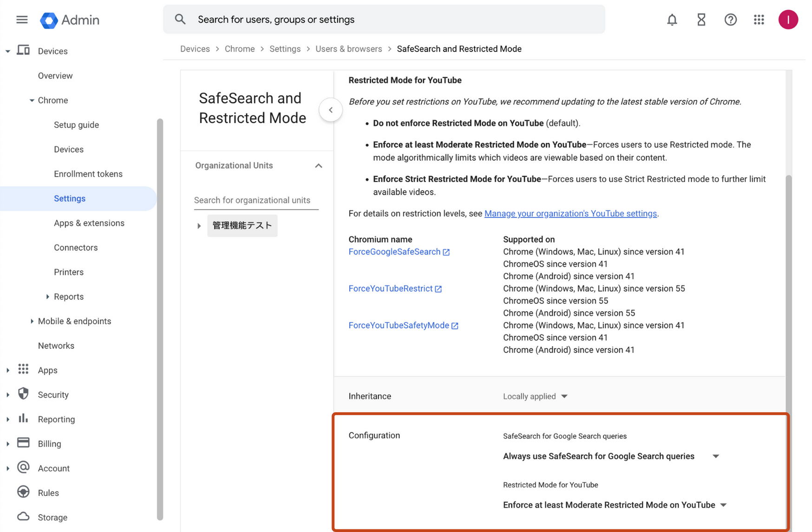The width and height of the screenshot is (812, 532).
Task: Focus the search users, groups or settings field
Action: coord(384,20)
